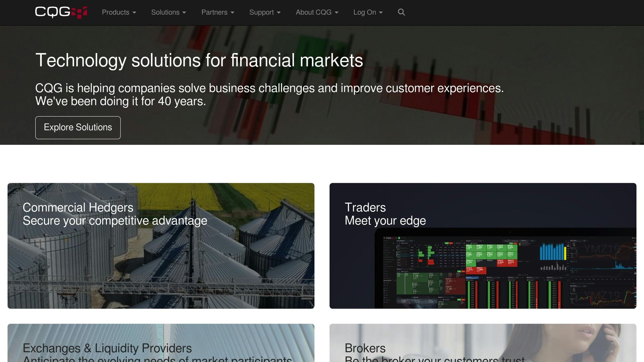Click the Commercial Hedgers heading link
The image size is (644, 362).
click(x=78, y=207)
